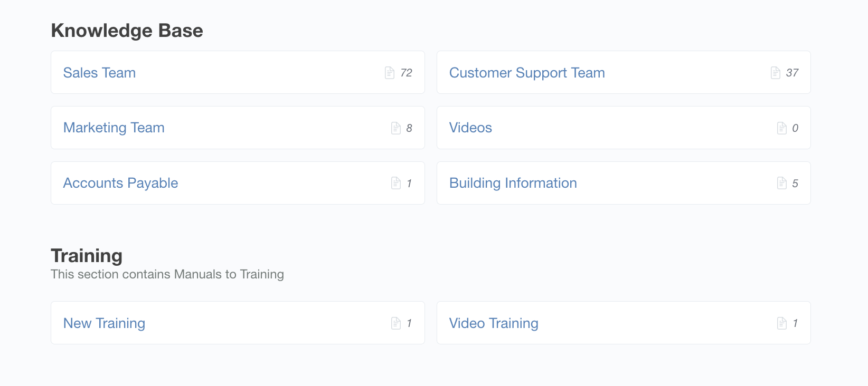This screenshot has width=868, height=386.
Task: Click the 72 article count number
Action: (x=406, y=73)
